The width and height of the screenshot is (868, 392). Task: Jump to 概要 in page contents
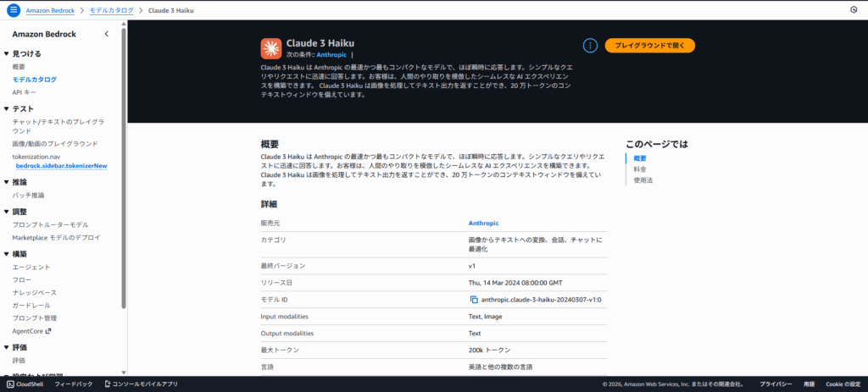pos(640,158)
